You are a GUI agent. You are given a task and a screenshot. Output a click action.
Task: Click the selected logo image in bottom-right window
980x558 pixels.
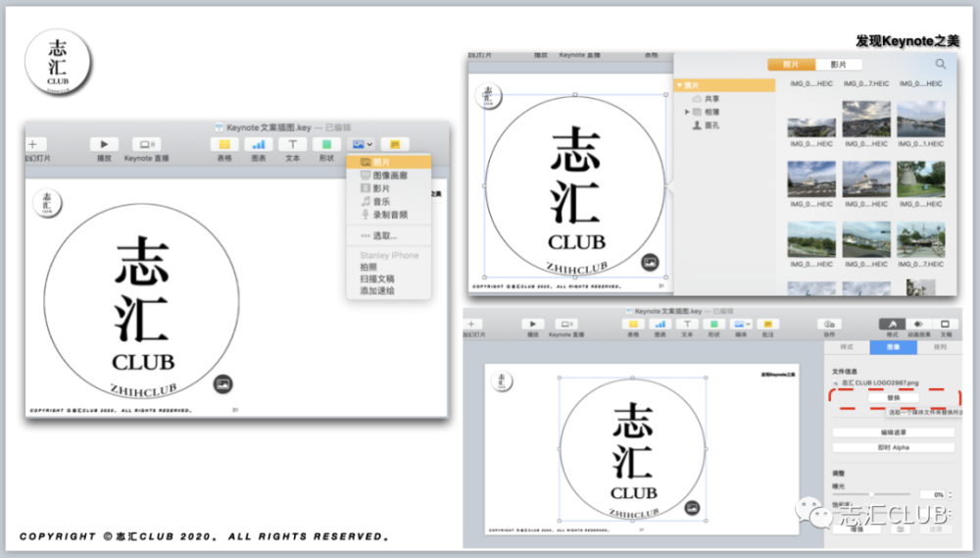pos(632,449)
